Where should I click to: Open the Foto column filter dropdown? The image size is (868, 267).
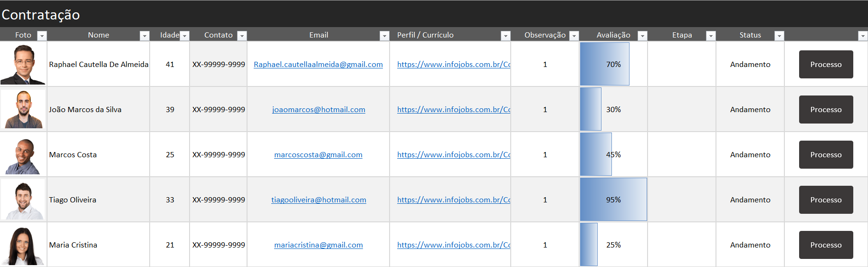(x=42, y=36)
